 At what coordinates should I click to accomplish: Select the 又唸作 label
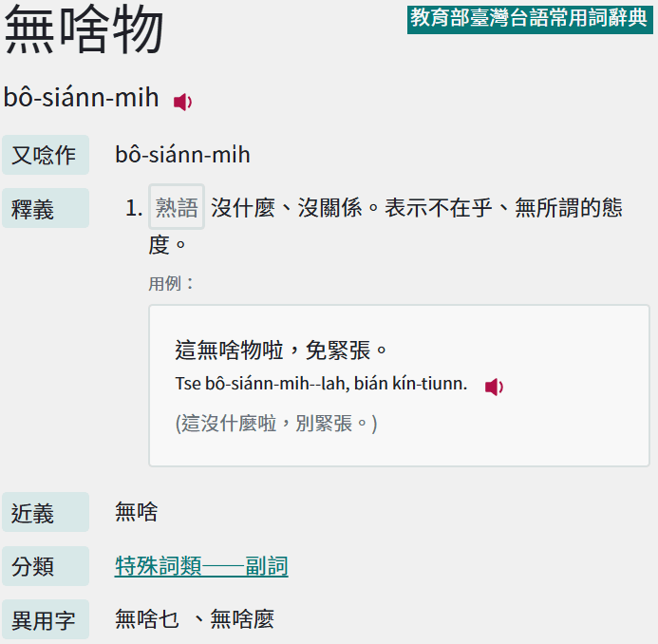pyautogui.click(x=45, y=155)
